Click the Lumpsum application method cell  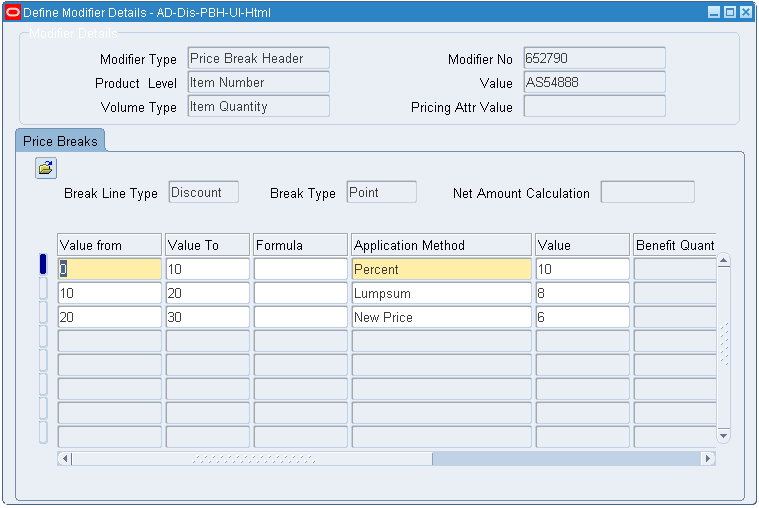point(441,293)
